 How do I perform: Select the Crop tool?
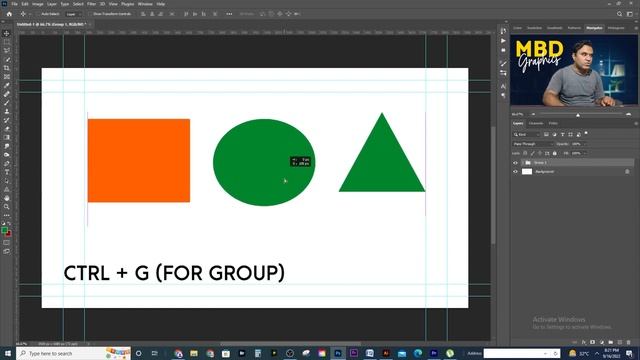pyautogui.click(x=7, y=68)
